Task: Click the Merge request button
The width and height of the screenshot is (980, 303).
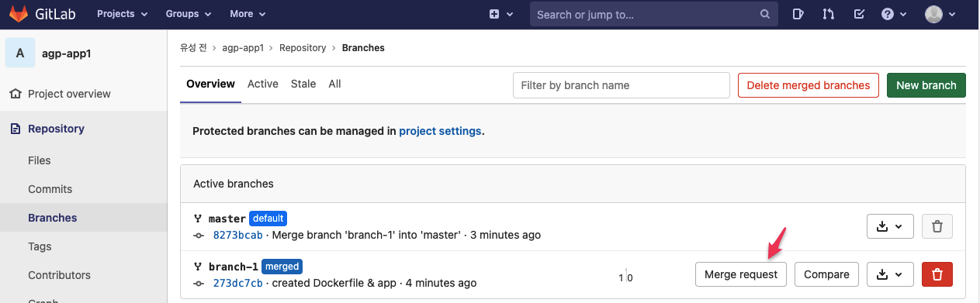Action: pos(741,274)
